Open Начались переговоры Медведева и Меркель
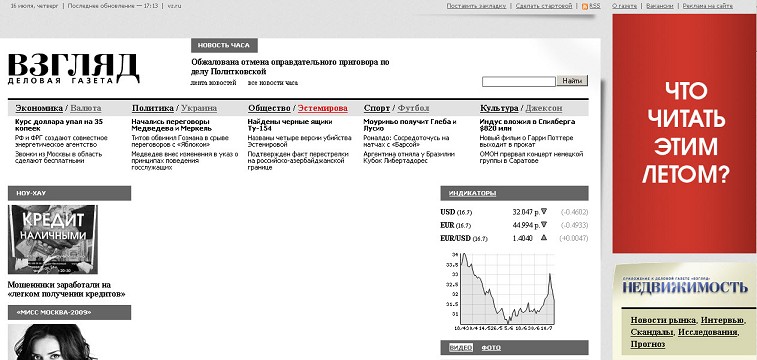 171,125
